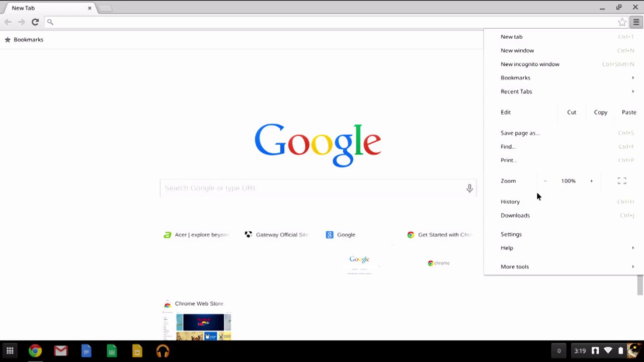
Task: Open Settings from the menu
Action: pyautogui.click(x=563, y=234)
